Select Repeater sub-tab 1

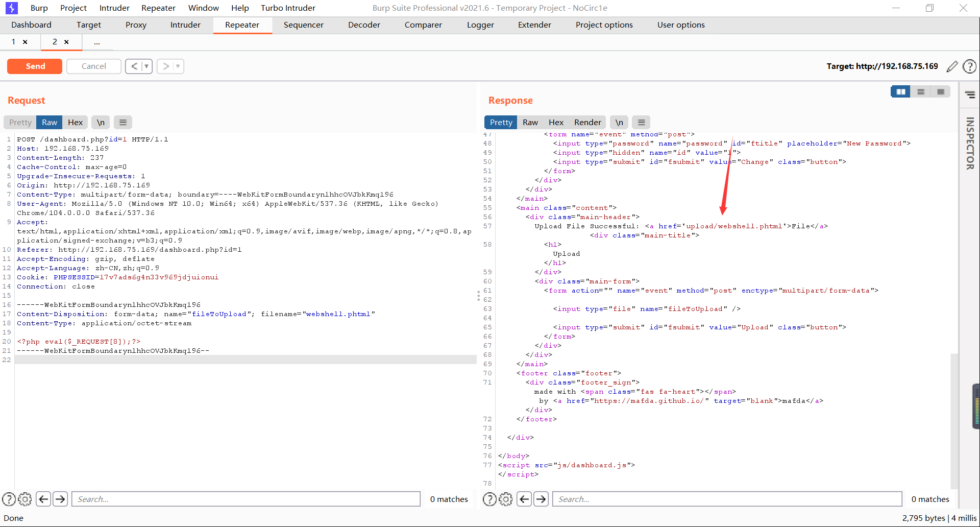click(x=13, y=42)
